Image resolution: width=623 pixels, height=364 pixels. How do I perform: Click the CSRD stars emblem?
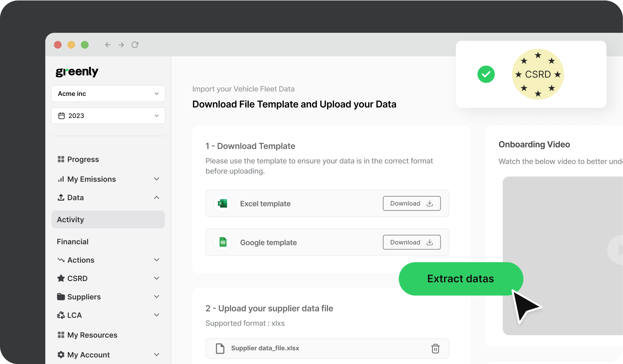[x=538, y=74]
